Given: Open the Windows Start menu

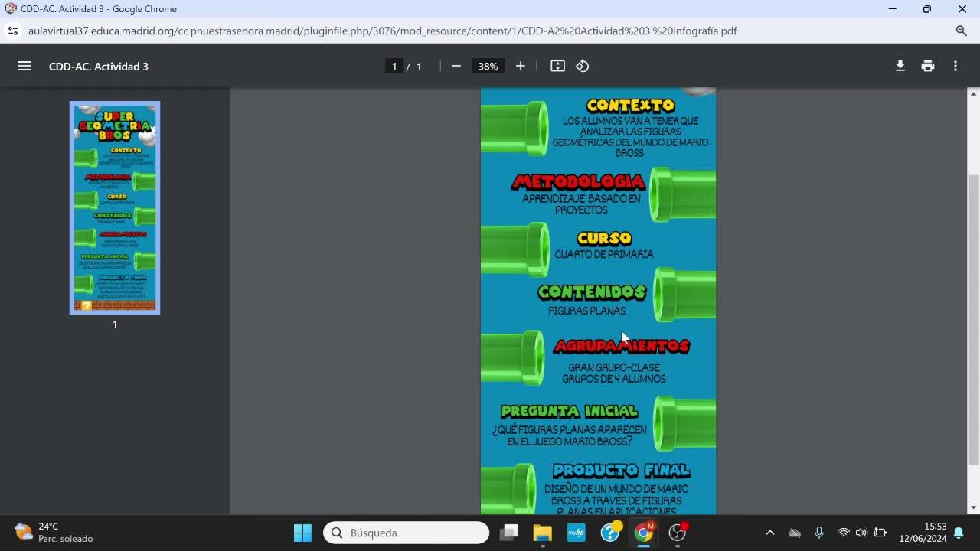Looking at the screenshot, I should click(x=303, y=533).
